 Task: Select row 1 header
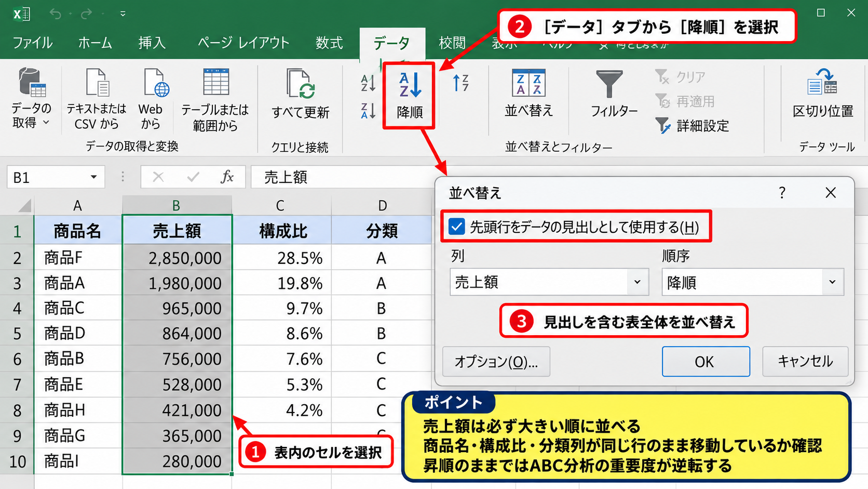[x=17, y=231]
